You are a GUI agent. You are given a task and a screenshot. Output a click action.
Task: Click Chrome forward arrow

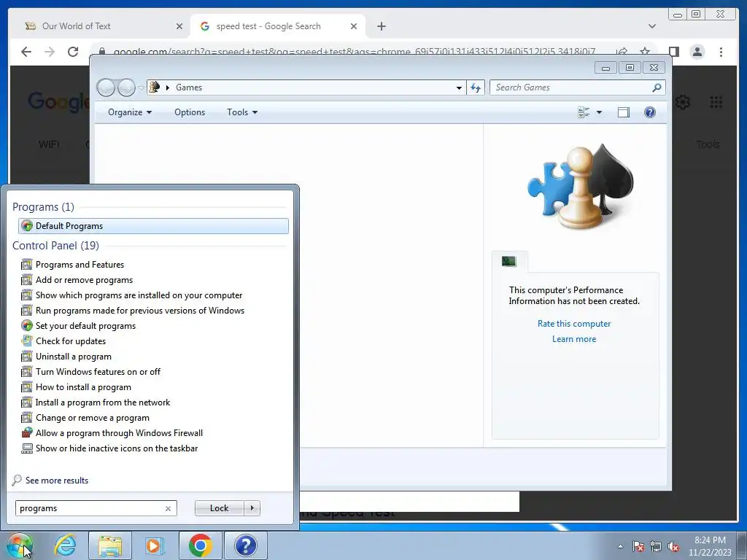click(x=50, y=52)
